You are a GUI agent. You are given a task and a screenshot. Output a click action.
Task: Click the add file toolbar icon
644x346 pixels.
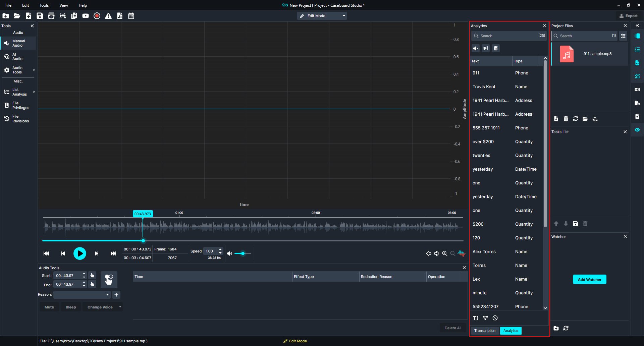coord(29,16)
